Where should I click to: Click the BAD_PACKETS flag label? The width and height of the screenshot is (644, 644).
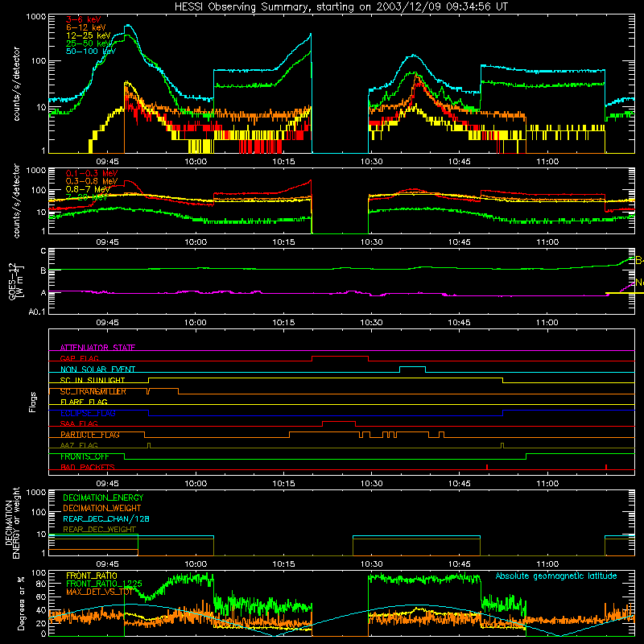click(x=88, y=467)
